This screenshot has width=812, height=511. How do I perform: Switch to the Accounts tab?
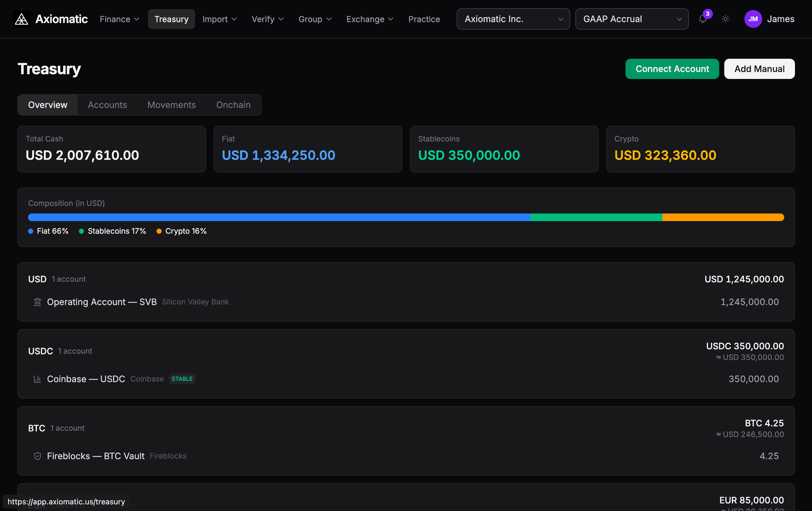click(107, 105)
